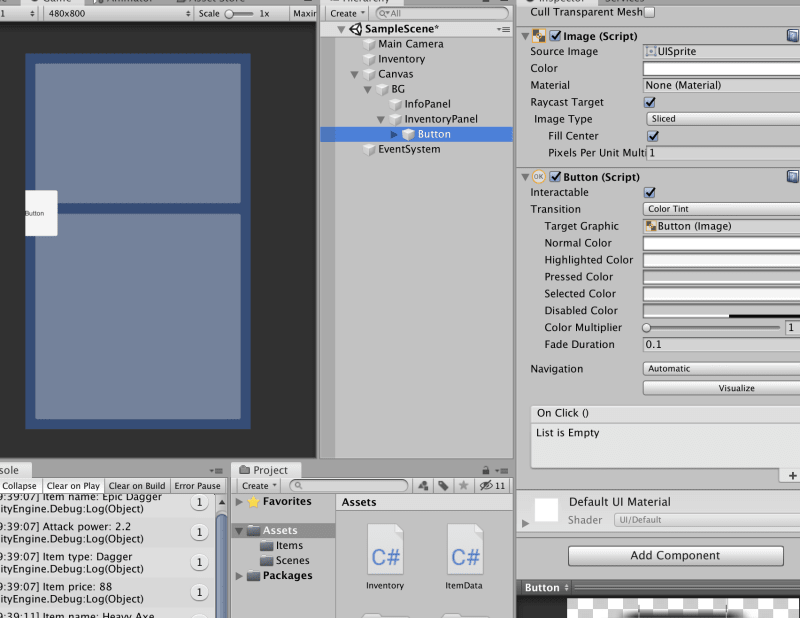Expand the Button object in Hierarchy
The height and width of the screenshot is (618, 800).
click(394, 134)
